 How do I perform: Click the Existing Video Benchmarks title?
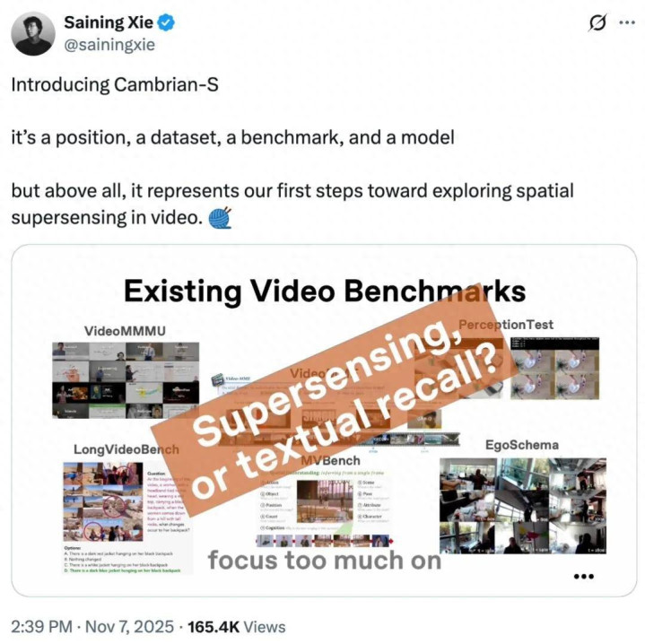click(325, 292)
